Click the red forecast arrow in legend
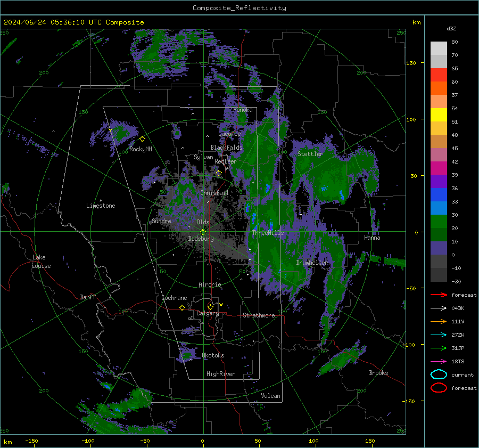Screen dimensions: 479x448 pyautogui.click(x=439, y=295)
